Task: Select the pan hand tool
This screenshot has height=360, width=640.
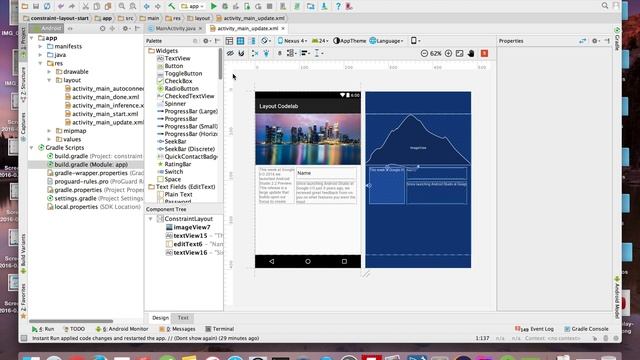Action: tap(471, 53)
